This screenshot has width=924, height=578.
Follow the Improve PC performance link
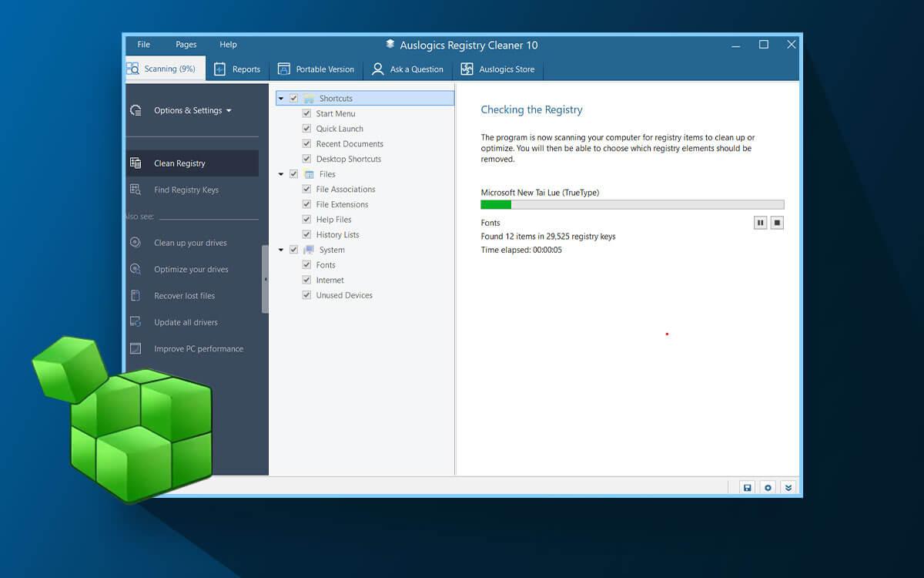click(199, 348)
